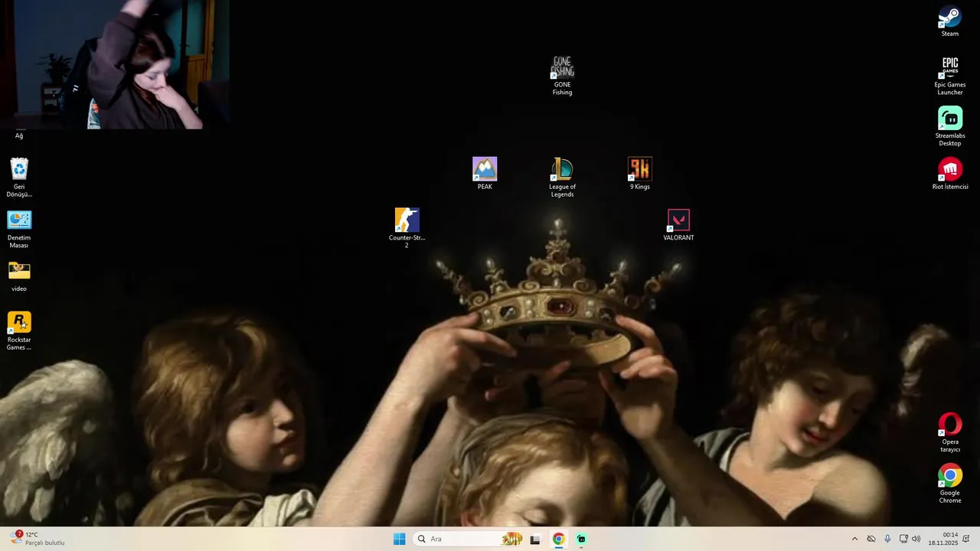Select the Ağ network desktop item

click(19, 135)
